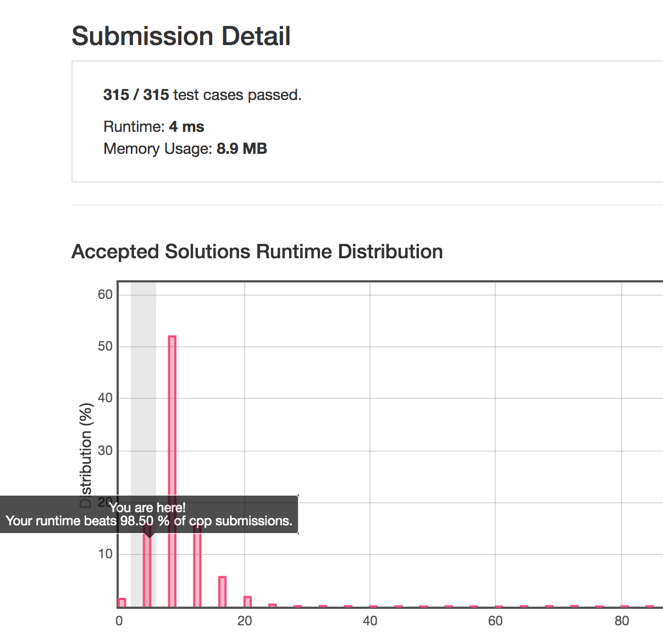Image resolution: width=663 pixels, height=644 pixels.
Task: Click the y-axis tick label 30
Action: 105,451
